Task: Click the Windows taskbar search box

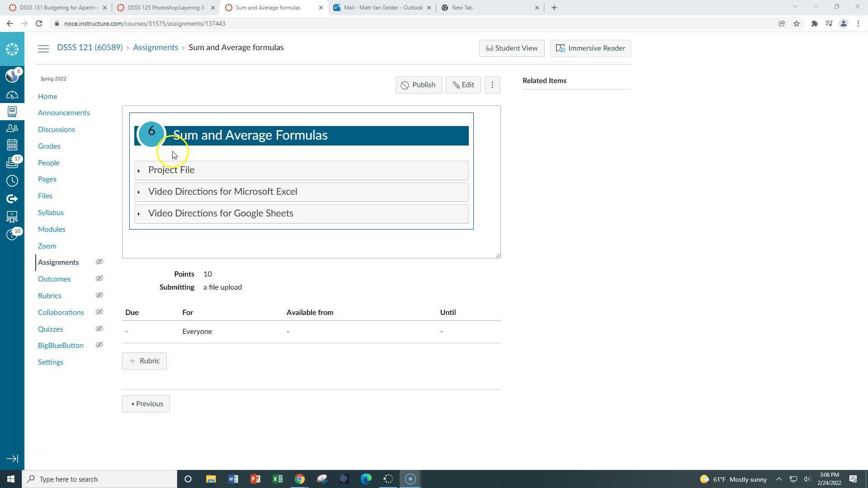Action: click(100, 479)
